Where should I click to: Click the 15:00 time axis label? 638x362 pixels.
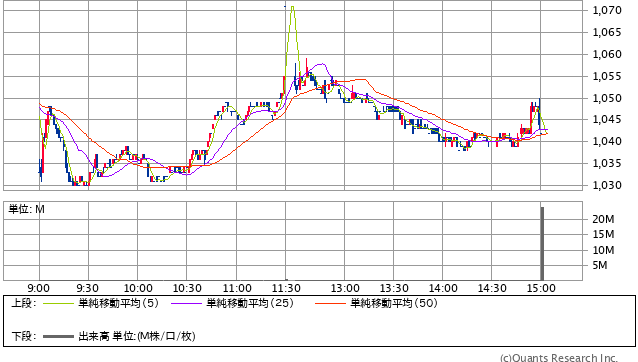[541, 288]
